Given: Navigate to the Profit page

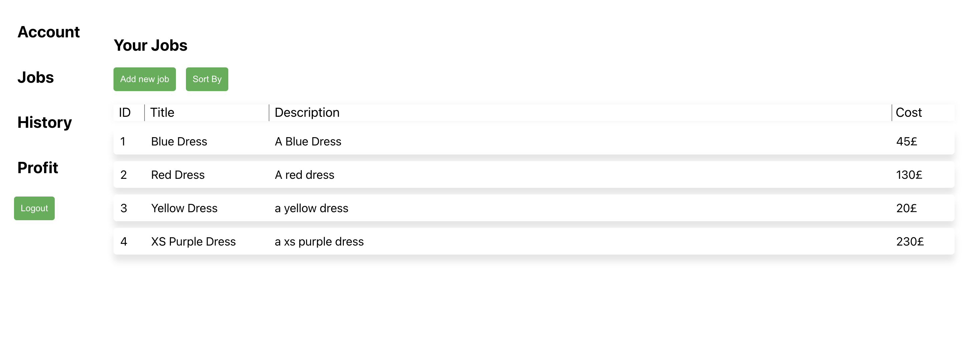Looking at the screenshot, I should [38, 168].
